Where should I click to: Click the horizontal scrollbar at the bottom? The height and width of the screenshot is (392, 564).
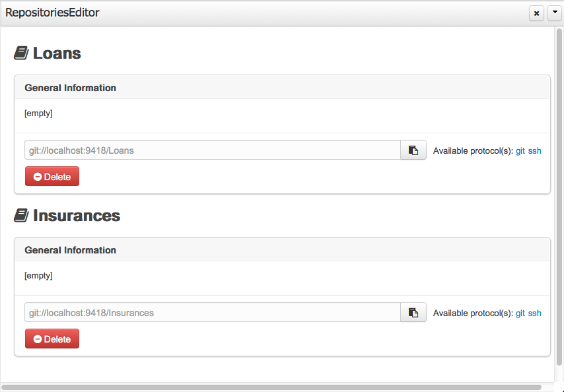[x=271, y=387]
